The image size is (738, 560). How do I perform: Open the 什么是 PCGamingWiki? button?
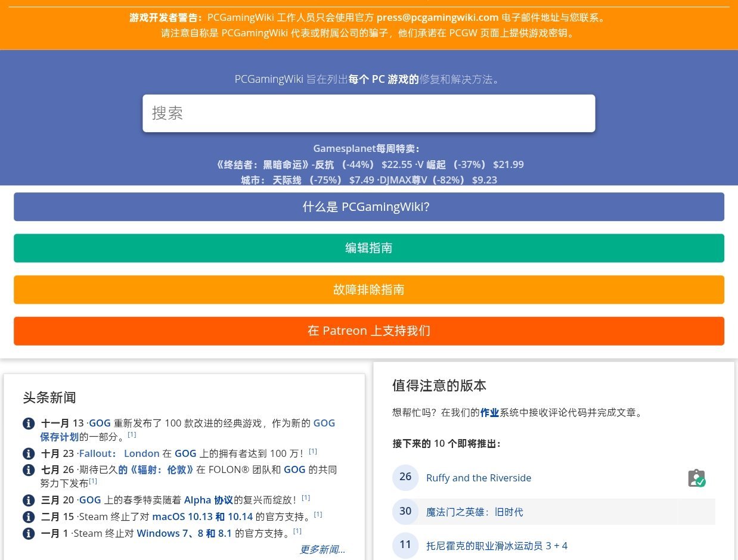click(x=369, y=207)
